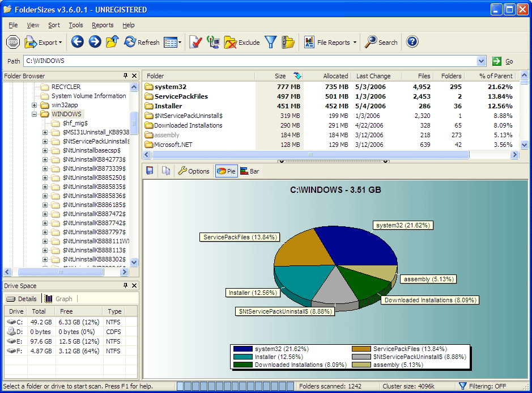Click the copy graph icon
Screen dimensions: 532x393
[166, 171]
